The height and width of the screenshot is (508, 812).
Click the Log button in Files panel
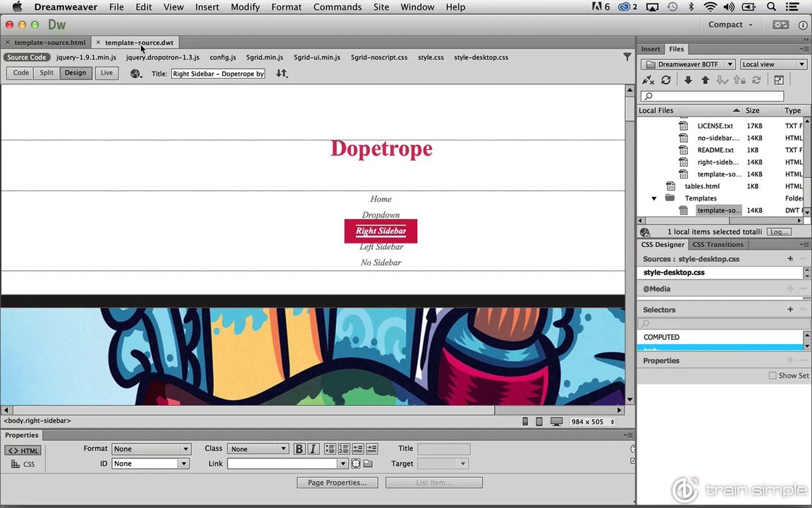point(779,231)
